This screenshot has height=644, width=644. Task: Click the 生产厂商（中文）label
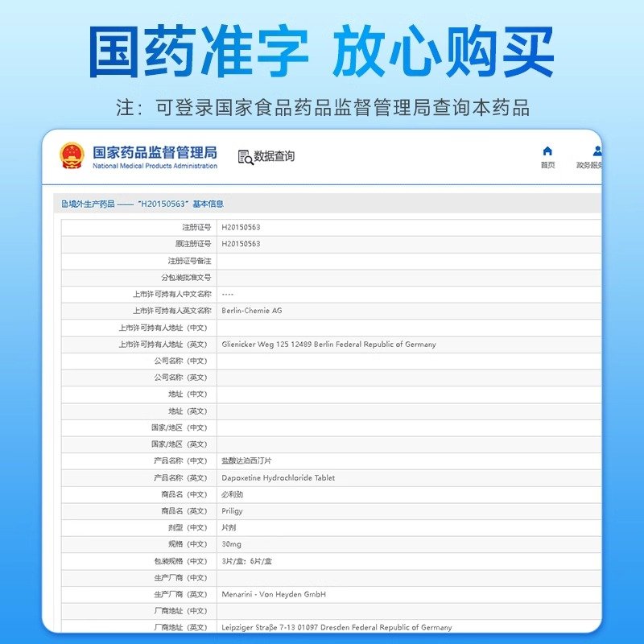coord(180,578)
